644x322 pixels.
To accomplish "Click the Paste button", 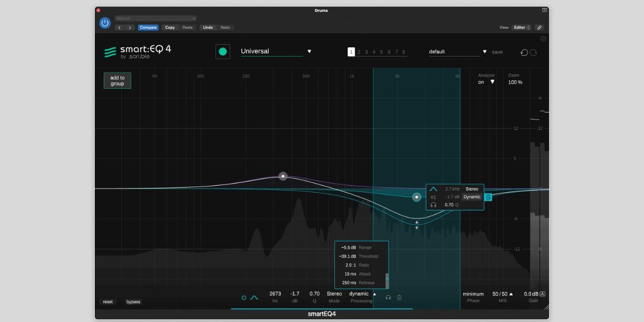I will (187, 27).
